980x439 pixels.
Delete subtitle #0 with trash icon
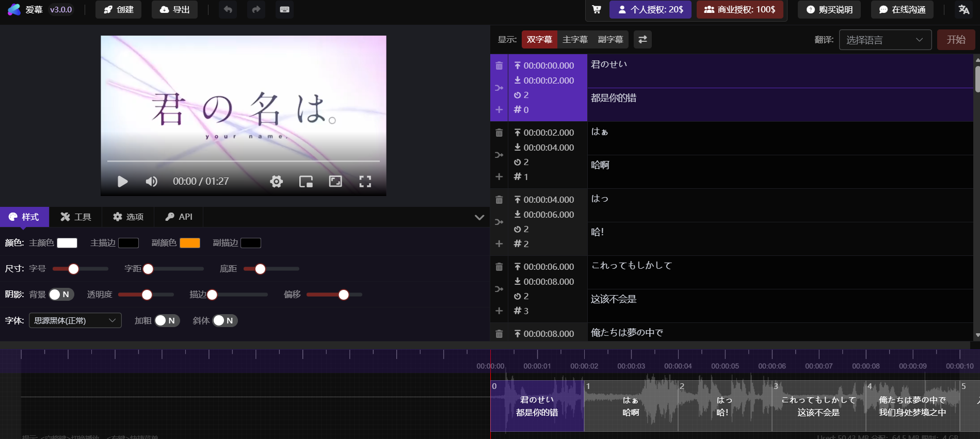tap(499, 66)
